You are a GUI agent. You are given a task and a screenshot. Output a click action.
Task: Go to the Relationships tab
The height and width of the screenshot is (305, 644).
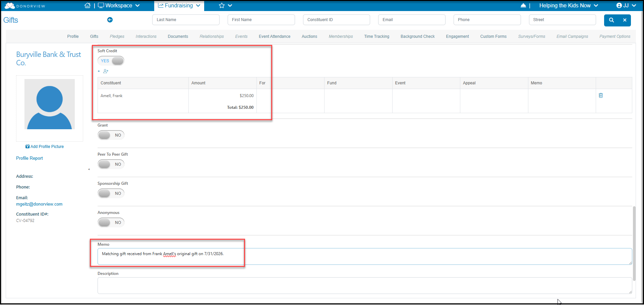[x=212, y=36]
